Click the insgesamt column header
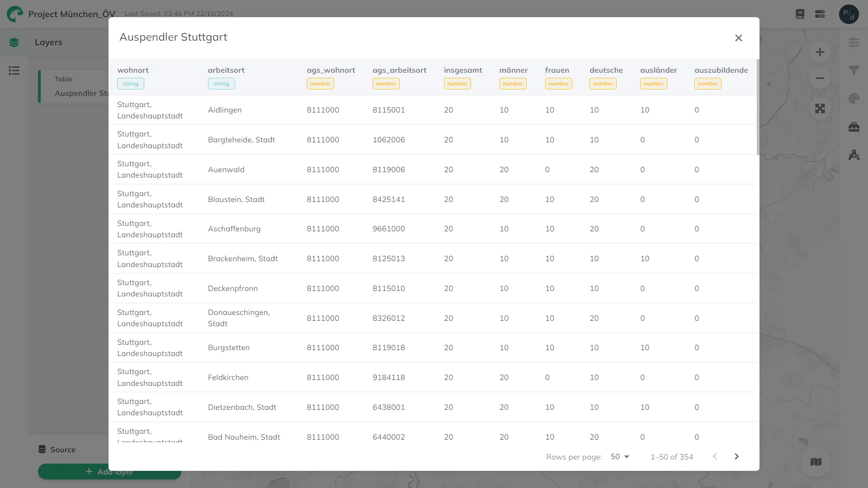The image size is (868, 488). (x=462, y=70)
